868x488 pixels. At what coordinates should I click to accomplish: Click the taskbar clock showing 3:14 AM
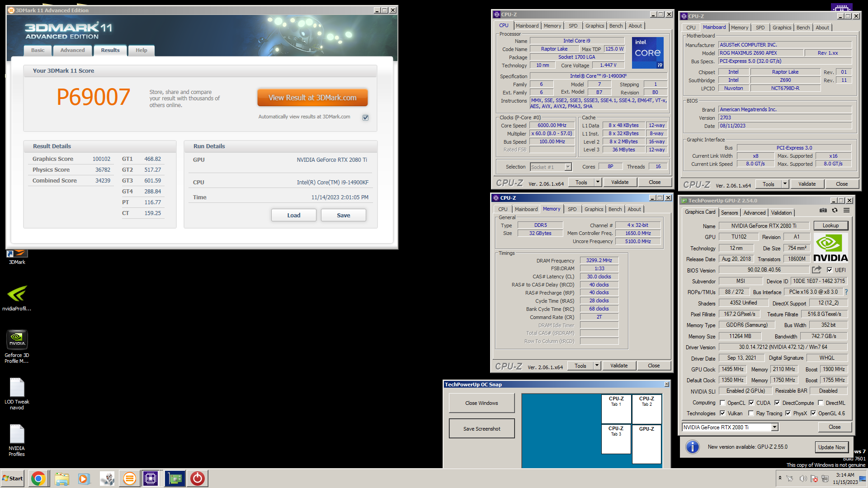pos(845,479)
